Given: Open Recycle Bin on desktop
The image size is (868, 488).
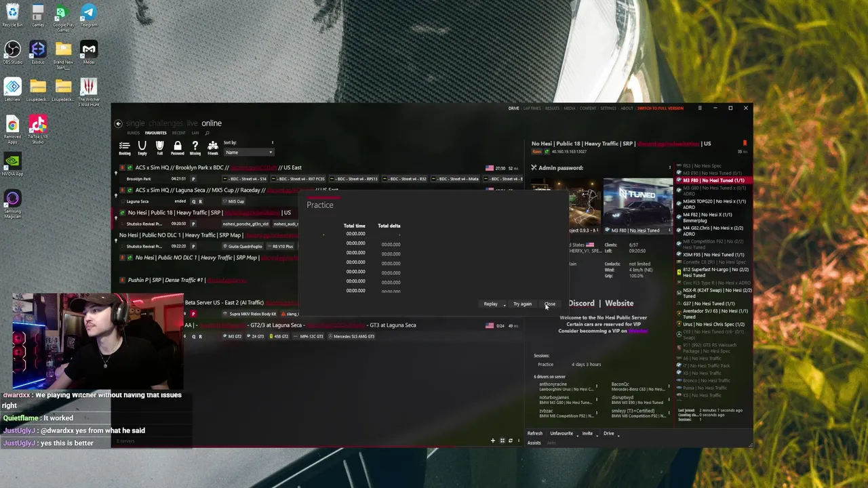Looking at the screenshot, I should pyautogui.click(x=12, y=16).
